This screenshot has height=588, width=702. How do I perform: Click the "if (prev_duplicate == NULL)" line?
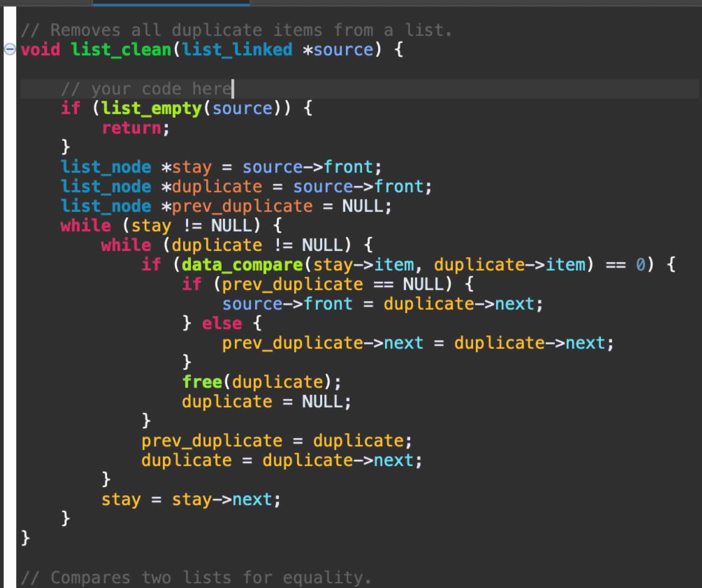point(328,284)
